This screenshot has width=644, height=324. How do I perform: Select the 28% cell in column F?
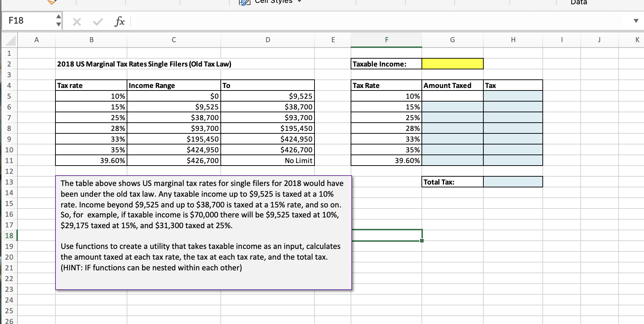coord(386,128)
